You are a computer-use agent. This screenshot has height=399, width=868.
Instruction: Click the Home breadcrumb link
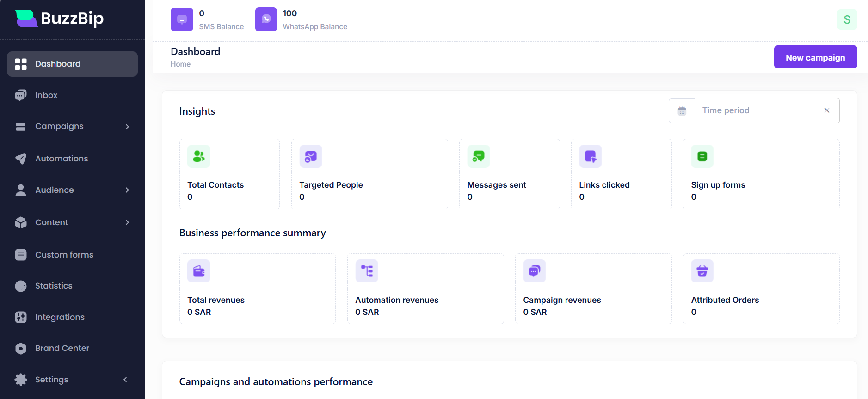[180, 64]
